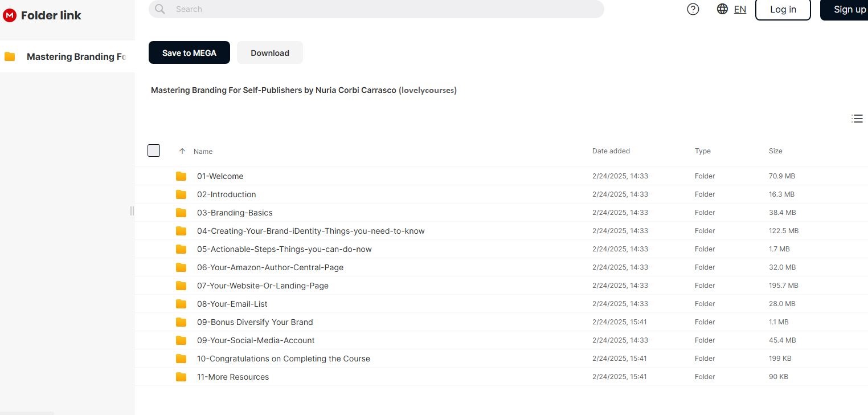868x415 pixels.
Task: Click the search magnifier icon
Action: click(160, 9)
